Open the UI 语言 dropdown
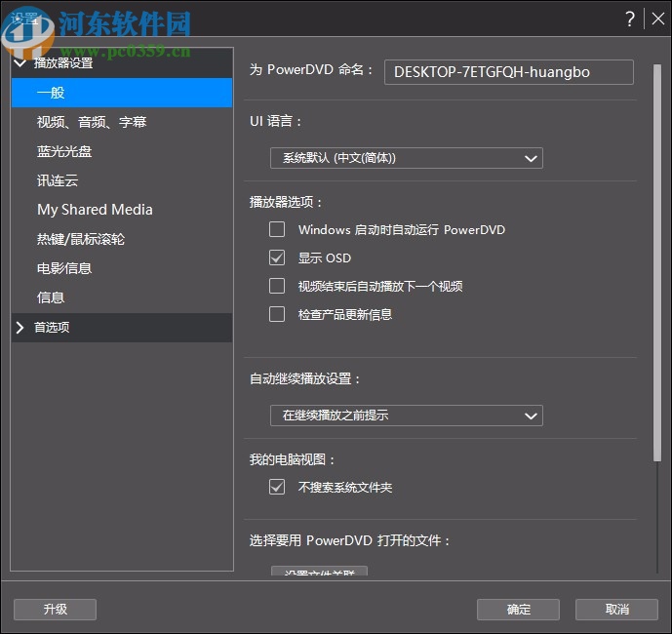 (x=407, y=158)
